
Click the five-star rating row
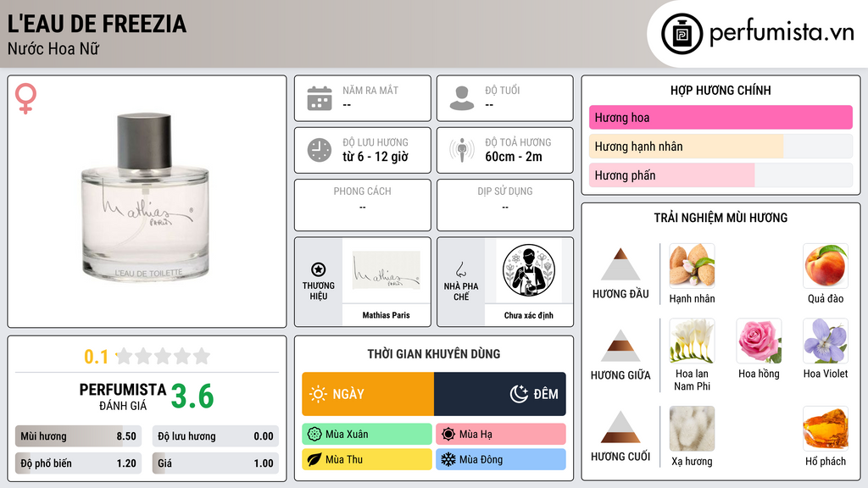coord(164,357)
